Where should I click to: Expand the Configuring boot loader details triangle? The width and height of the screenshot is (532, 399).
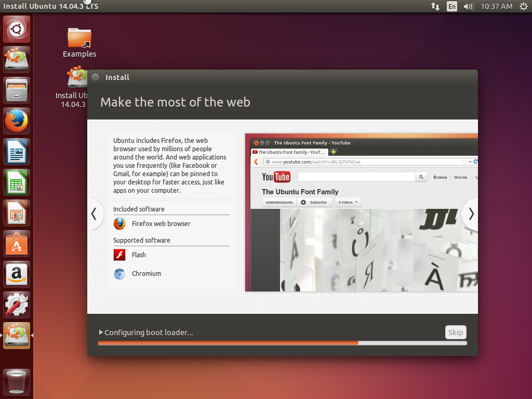coord(101,332)
